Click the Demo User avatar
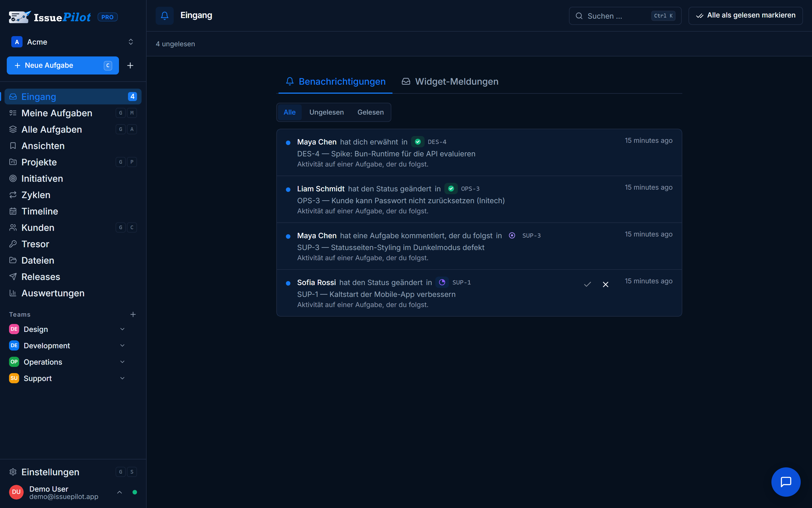This screenshot has height=508, width=812. [16, 492]
